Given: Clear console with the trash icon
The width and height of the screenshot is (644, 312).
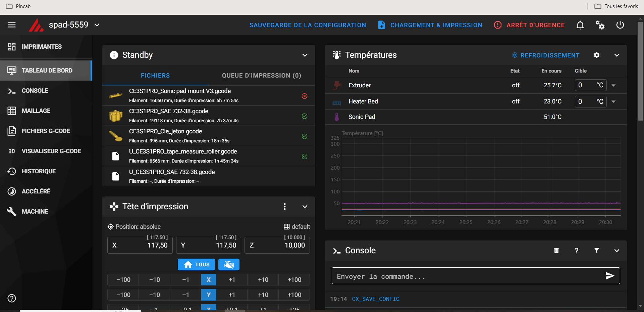Looking at the screenshot, I should coord(556,251).
